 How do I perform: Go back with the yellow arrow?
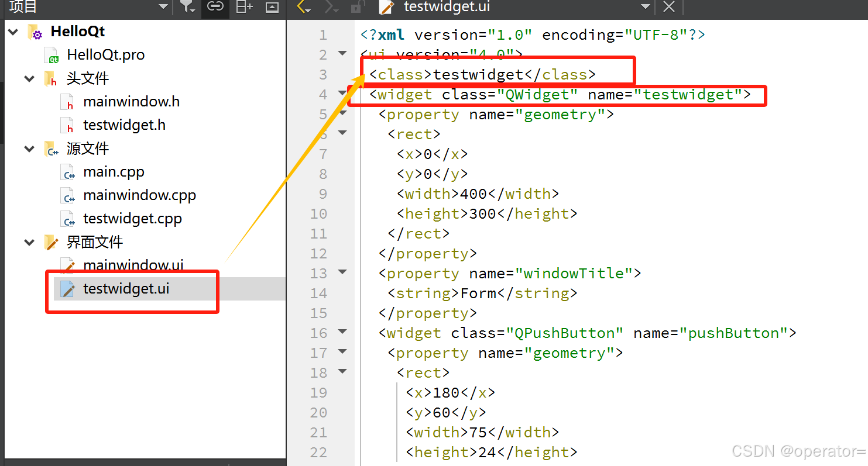tap(304, 7)
